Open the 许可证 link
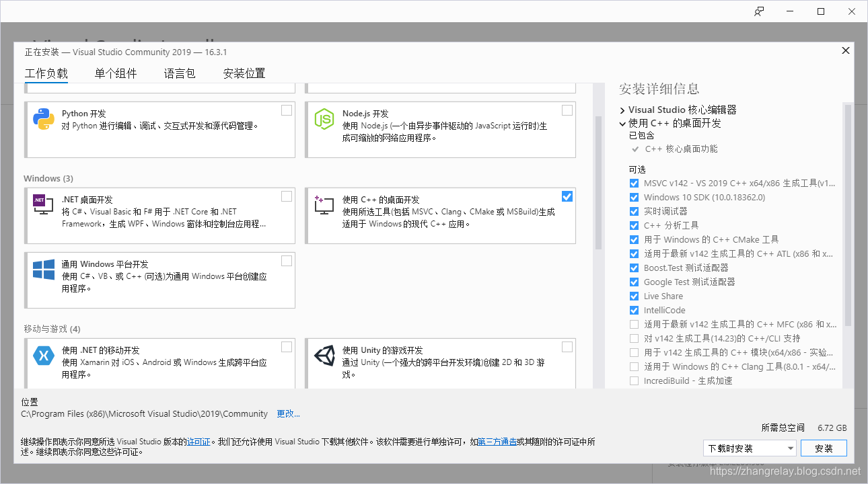 (198, 442)
